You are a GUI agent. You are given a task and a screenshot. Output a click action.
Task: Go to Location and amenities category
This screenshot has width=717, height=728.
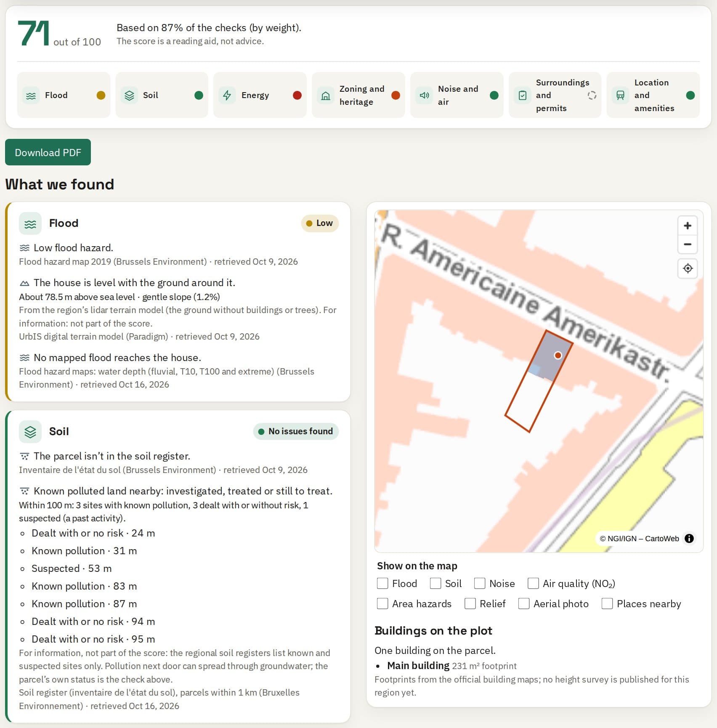pyautogui.click(x=653, y=95)
